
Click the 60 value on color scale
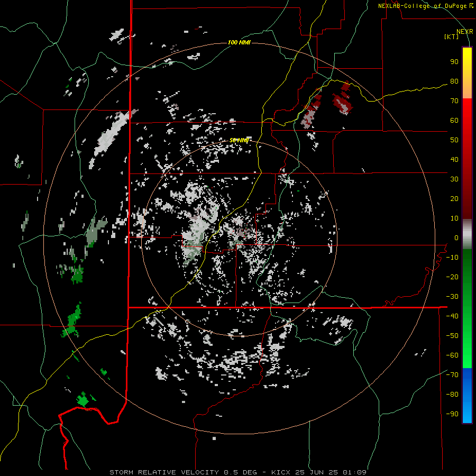pos(454,121)
